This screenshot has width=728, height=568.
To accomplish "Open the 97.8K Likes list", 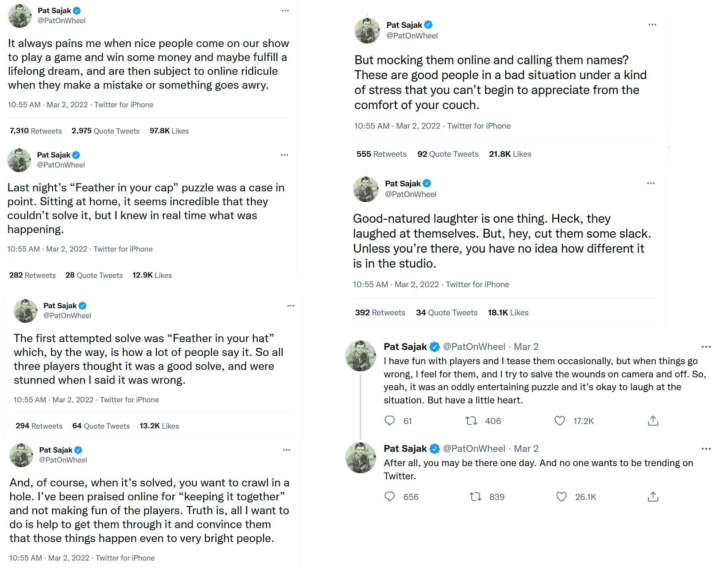I will [x=169, y=131].
